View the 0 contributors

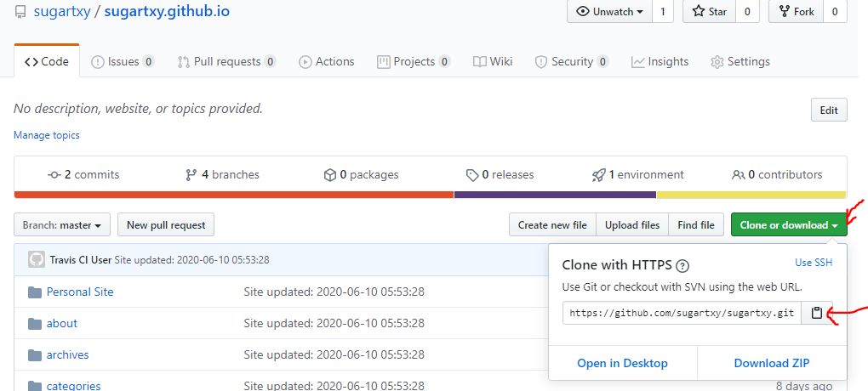click(x=777, y=175)
